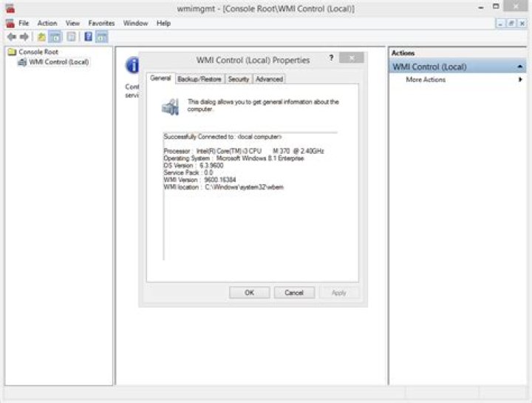Viewport: 532px width, 403px height.
Task: Click the Cancel button
Action: (294, 293)
